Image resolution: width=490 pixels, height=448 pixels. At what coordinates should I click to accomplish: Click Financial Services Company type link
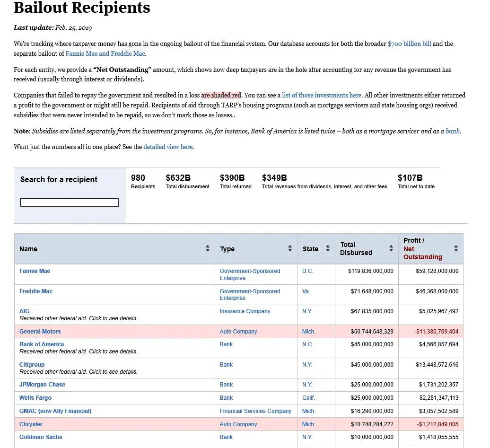point(255,411)
